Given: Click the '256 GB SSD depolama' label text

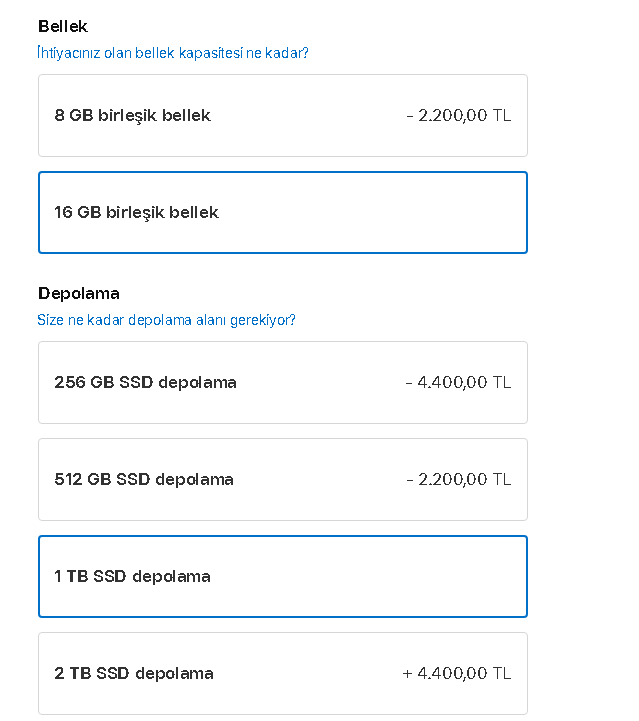Looking at the screenshot, I should click(x=145, y=383).
